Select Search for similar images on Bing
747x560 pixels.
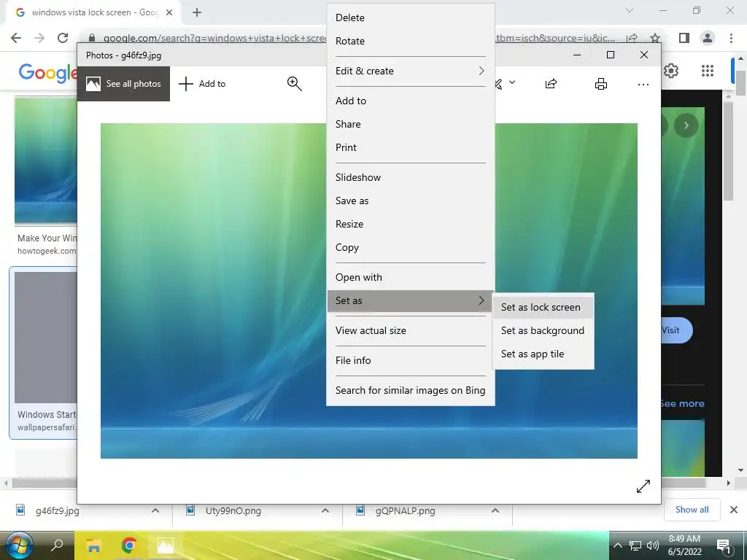410,391
